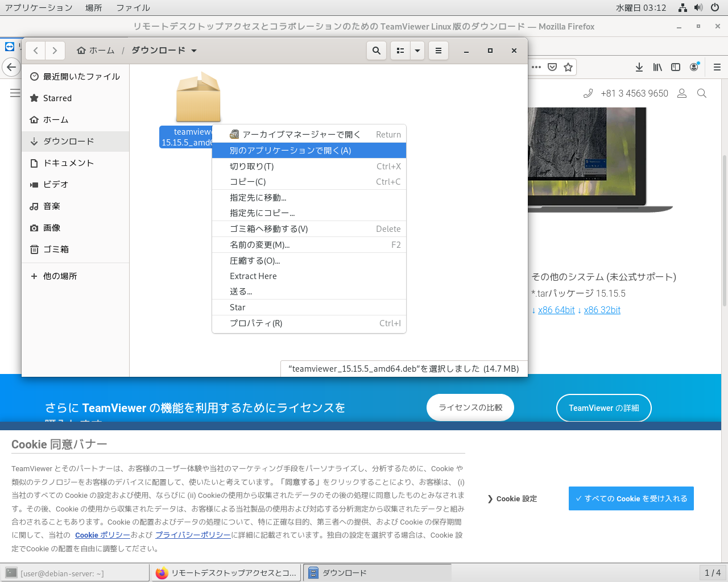The image size is (728, 582).
Task: Bookmark page with star icon
Action: point(568,67)
